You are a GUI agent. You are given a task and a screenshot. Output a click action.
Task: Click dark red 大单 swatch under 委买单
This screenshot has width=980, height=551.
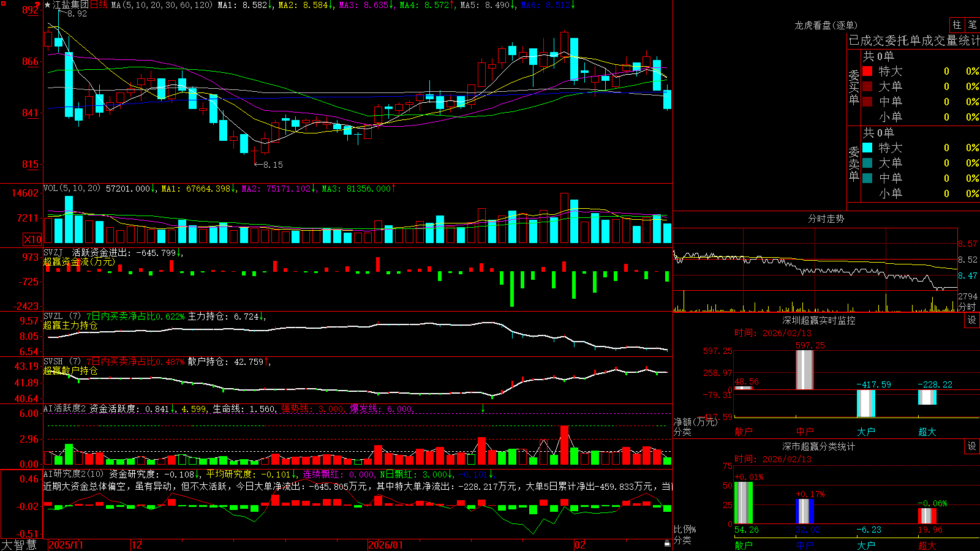pyautogui.click(x=867, y=86)
